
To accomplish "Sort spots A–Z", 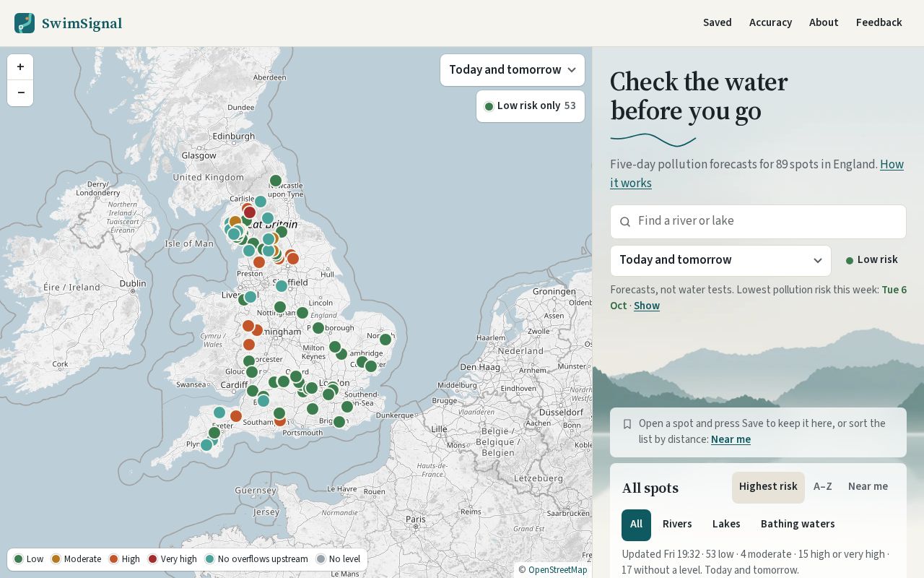I will point(823,487).
